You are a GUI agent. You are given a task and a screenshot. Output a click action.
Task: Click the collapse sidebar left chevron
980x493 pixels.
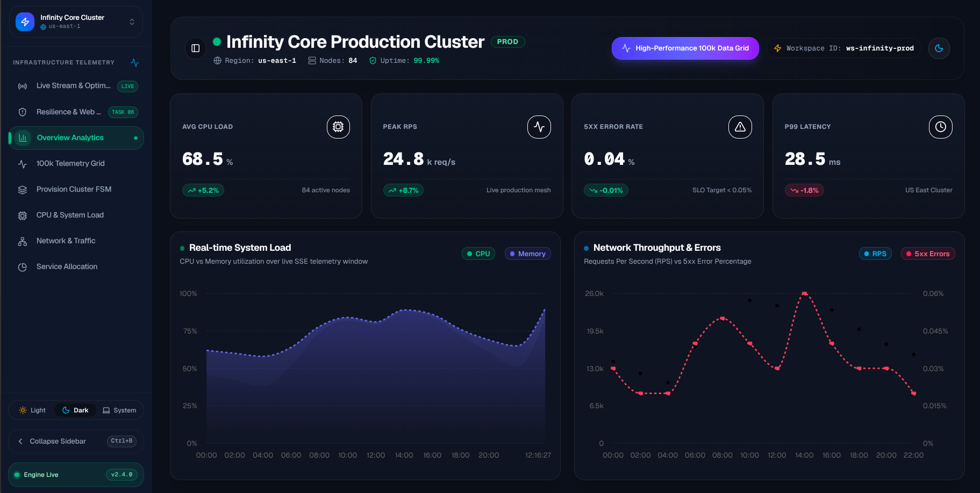click(x=20, y=441)
